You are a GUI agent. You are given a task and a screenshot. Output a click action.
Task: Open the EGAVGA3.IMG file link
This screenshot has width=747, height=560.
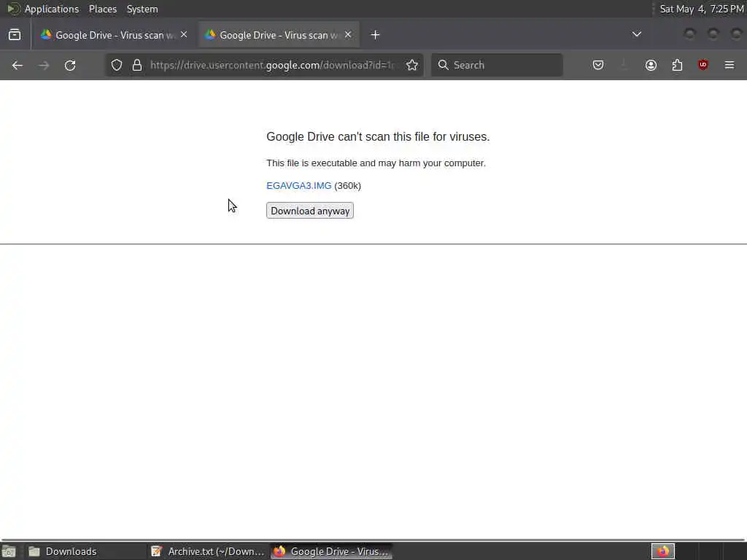click(298, 186)
